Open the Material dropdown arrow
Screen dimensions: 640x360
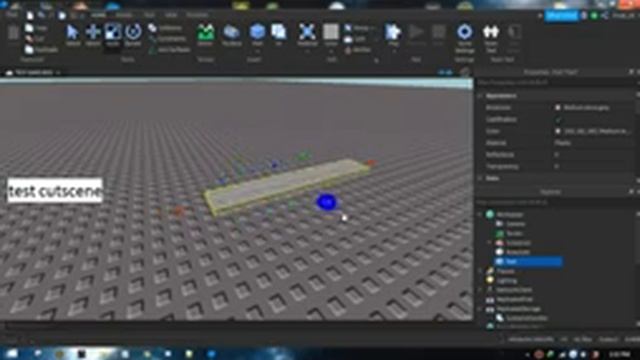point(307,52)
